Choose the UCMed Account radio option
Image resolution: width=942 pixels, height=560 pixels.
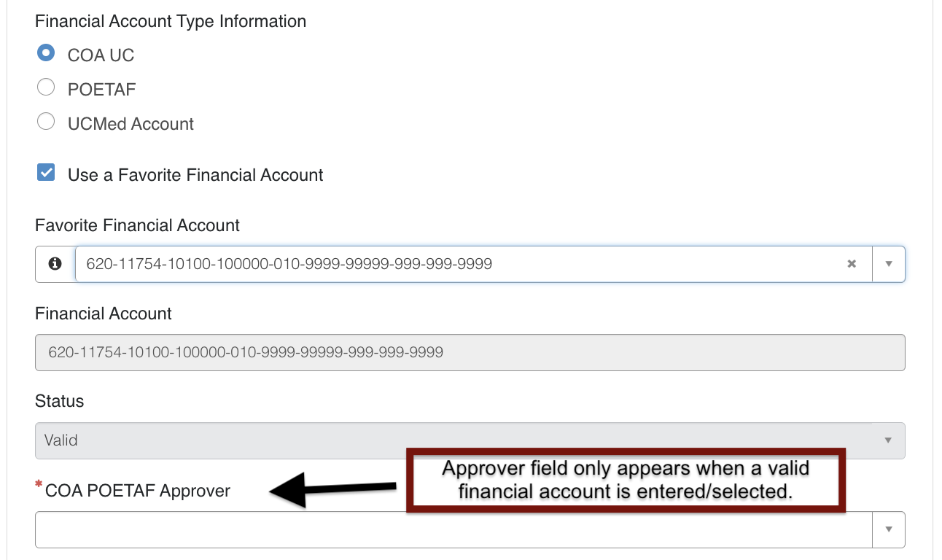click(x=46, y=122)
